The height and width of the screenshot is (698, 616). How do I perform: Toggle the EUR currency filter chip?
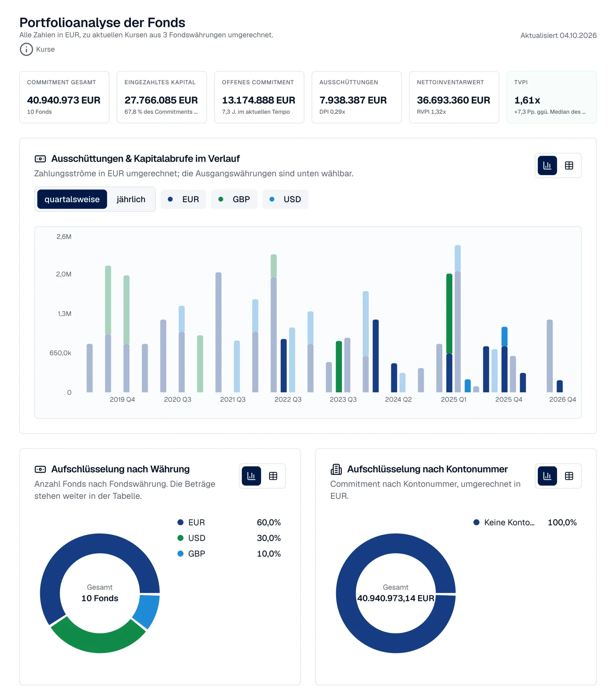183,199
